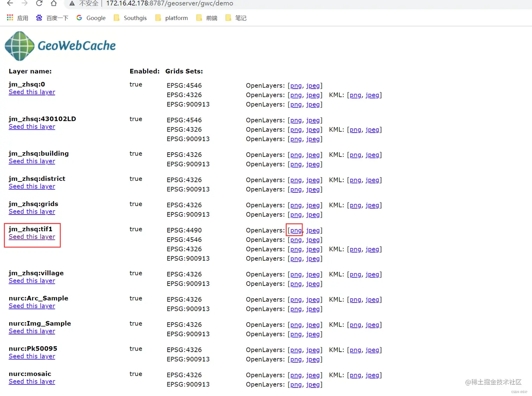Open nurc:Pk50095 EPSG:900913 OpenLayers jpeg
532x396 pixels.
pyautogui.click(x=313, y=359)
